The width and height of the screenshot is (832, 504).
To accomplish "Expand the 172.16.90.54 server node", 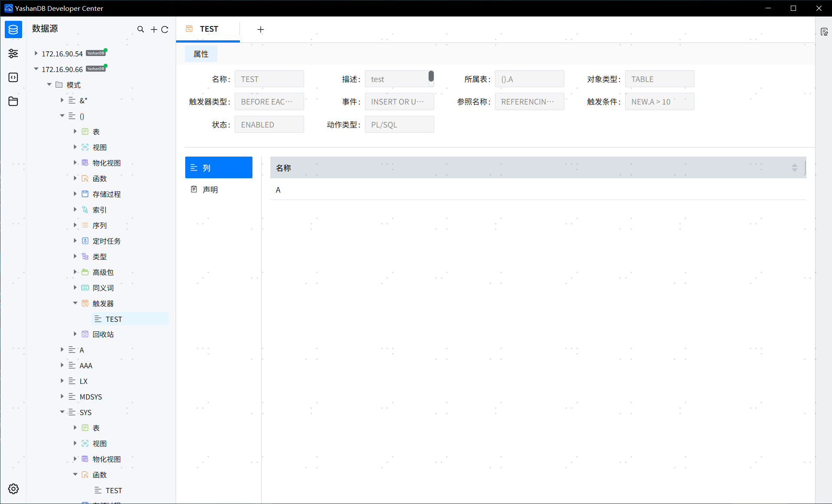I will (36, 53).
